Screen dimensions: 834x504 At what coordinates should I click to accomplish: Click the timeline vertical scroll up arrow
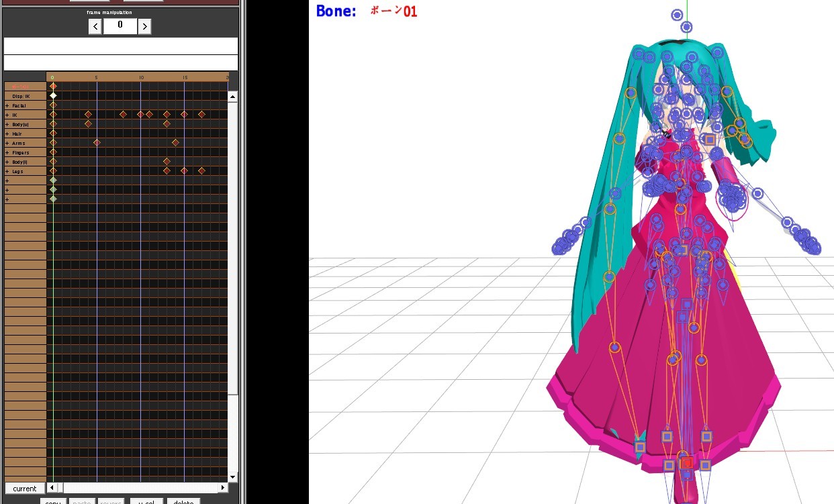point(233,97)
